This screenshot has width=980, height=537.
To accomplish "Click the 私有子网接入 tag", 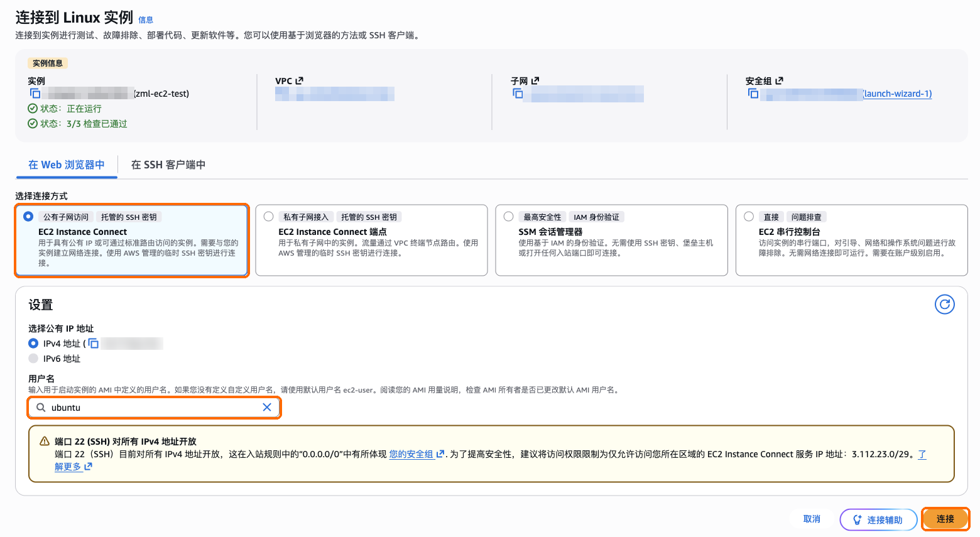I will (306, 217).
